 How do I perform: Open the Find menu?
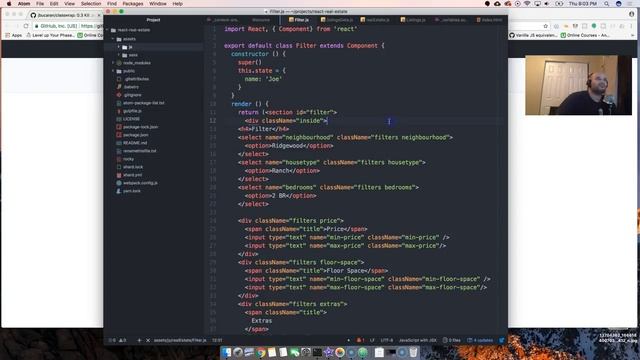[x=112, y=4]
